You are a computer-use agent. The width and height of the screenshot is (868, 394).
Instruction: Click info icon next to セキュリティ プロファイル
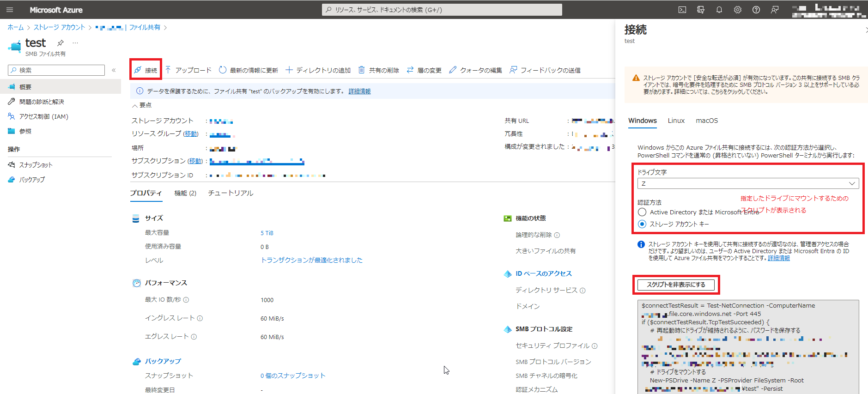point(595,346)
